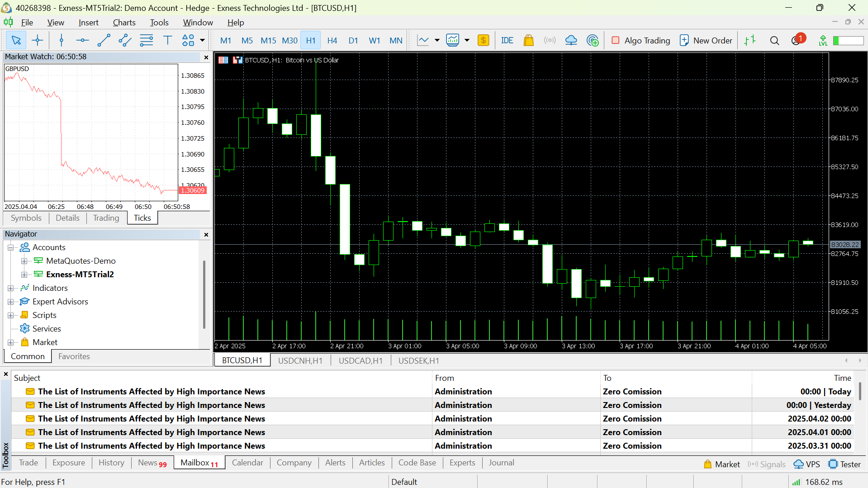Switch to Symbols tab in Market Watch

tap(26, 218)
